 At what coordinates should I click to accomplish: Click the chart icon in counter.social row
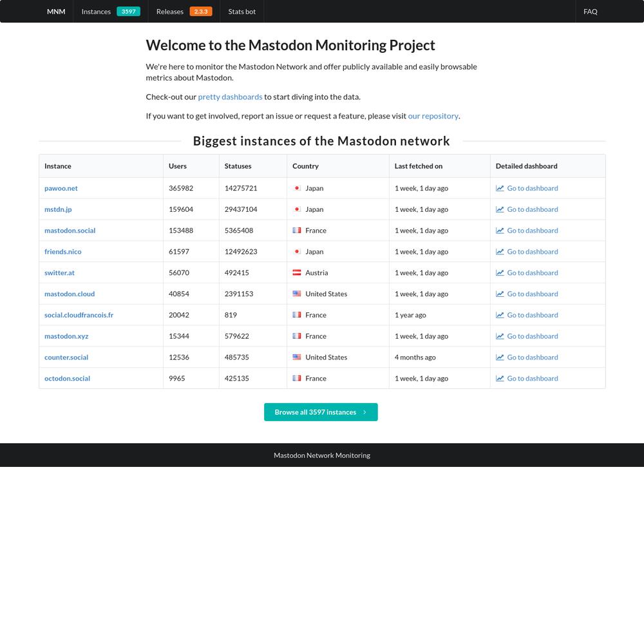pyautogui.click(x=500, y=357)
